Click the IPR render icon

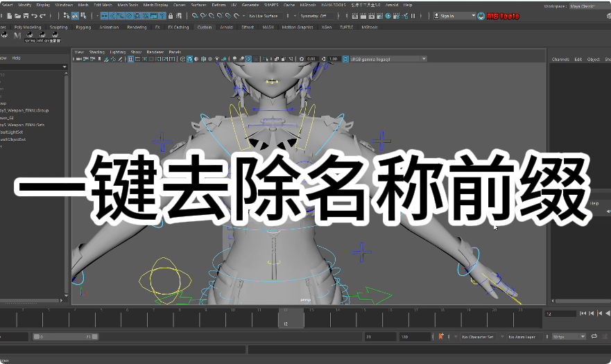tap(371, 16)
